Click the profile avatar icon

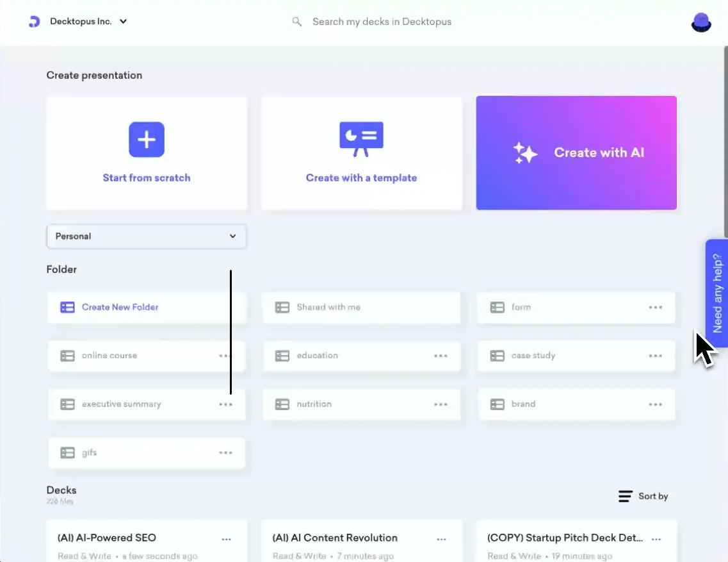(x=700, y=21)
